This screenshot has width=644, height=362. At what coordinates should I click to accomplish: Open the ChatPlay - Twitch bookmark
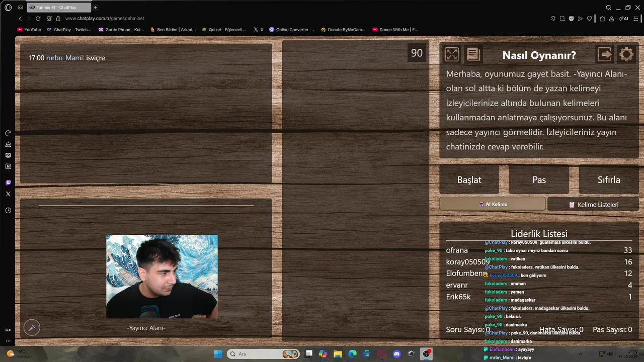pos(69,30)
